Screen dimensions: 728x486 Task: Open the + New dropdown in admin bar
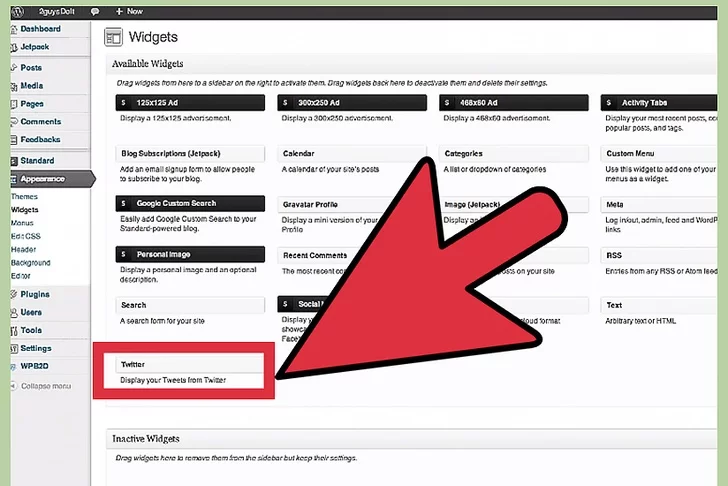[127, 10]
